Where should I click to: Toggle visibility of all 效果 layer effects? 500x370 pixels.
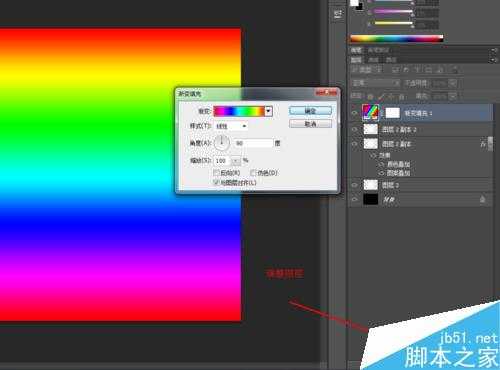pos(374,155)
